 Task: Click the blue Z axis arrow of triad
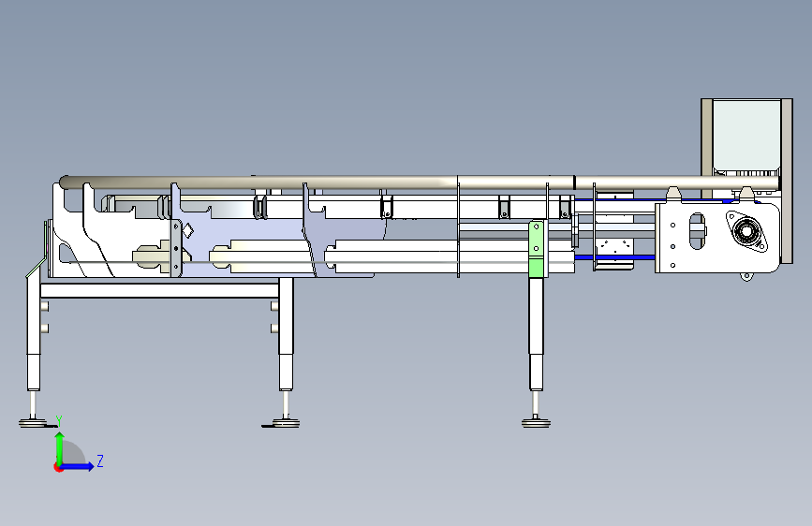click(78, 466)
